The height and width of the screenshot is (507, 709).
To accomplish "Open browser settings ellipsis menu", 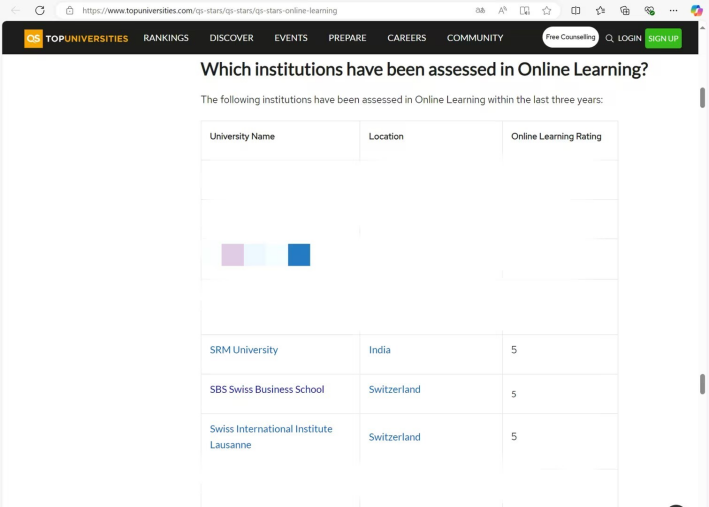I will click(x=673, y=10).
